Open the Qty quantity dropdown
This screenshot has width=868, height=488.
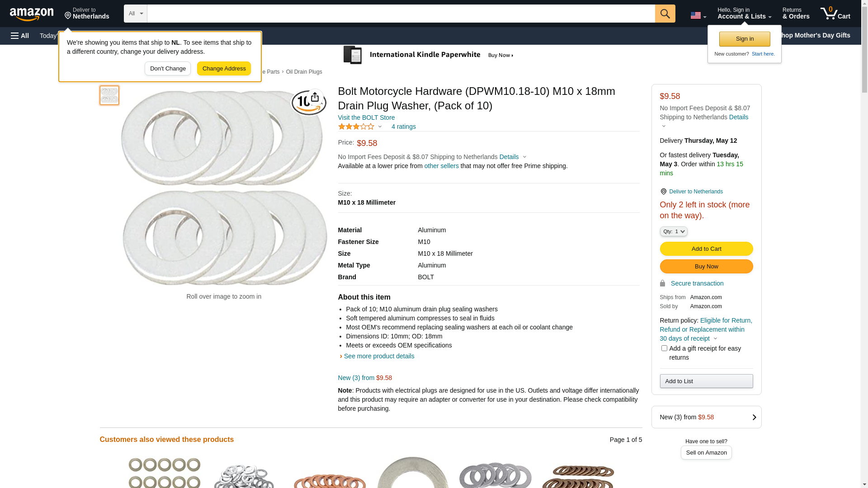click(674, 231)
